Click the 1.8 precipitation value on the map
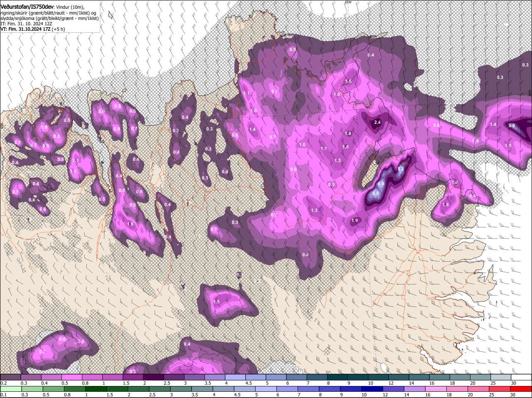Image resolution: width=532 pixels, height=398 pixels. pyautogui.click(x=348, y=133)
